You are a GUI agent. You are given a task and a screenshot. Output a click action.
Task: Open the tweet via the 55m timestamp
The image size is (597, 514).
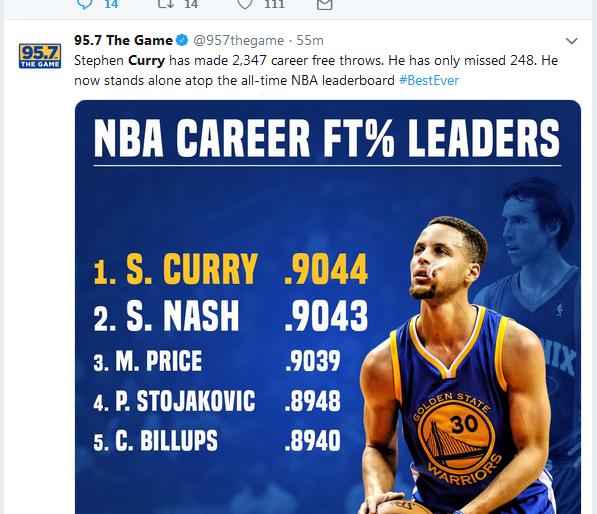[x=310, y=40]
